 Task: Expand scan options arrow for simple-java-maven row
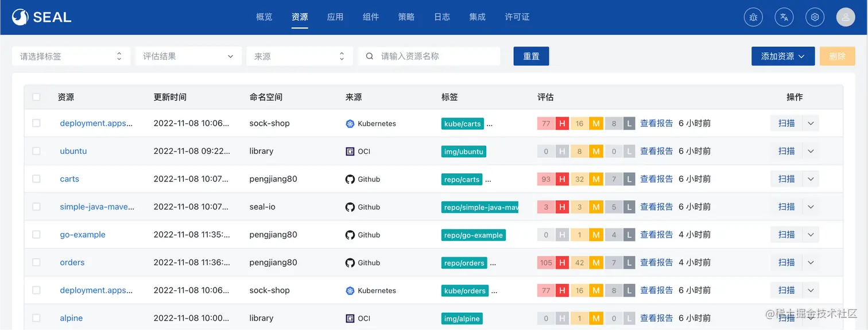pyautogui.click(x=811, y=207)
